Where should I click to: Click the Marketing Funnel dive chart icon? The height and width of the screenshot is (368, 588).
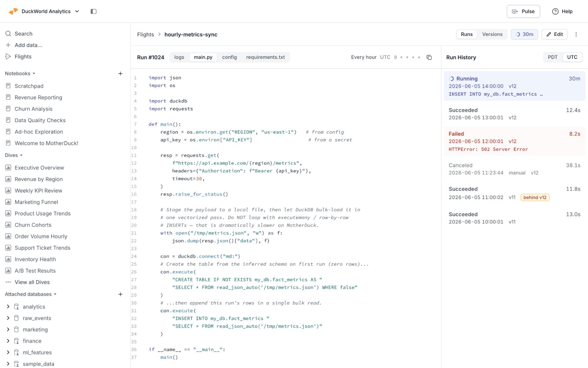[8, 202]
